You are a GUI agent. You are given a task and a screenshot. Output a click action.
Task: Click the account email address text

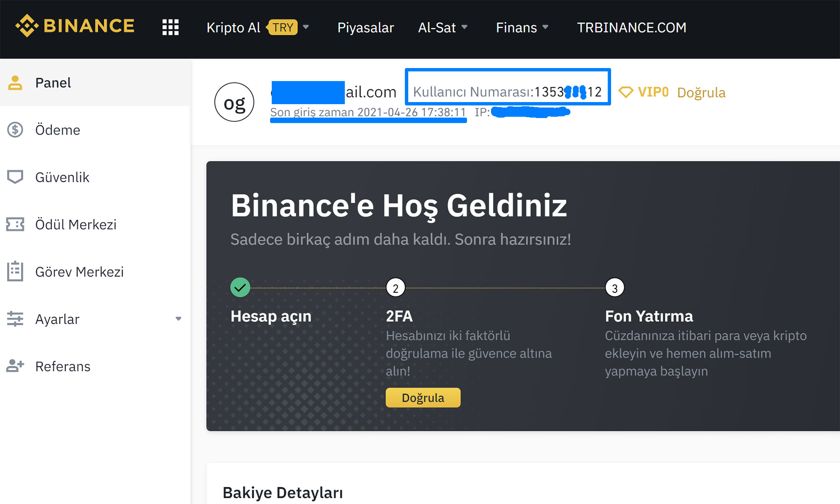[x=334, y=92]
